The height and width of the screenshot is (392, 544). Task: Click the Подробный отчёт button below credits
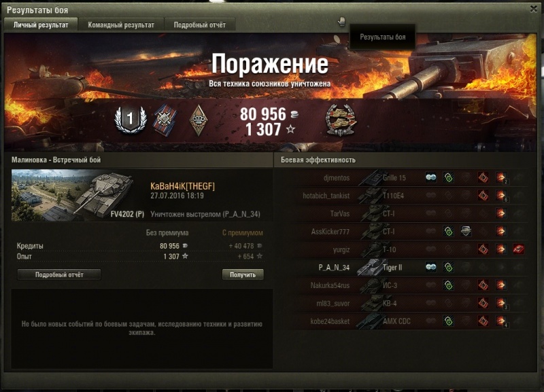click(x=59, y=274)
